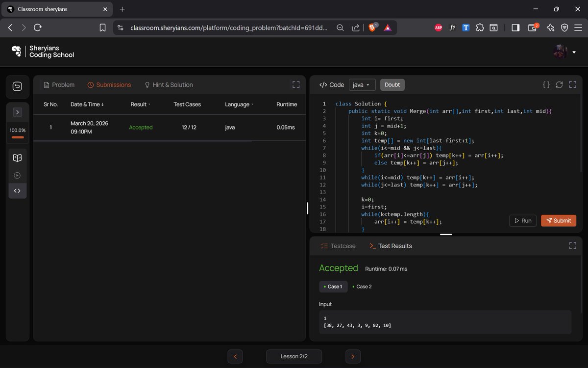Open the f? font extension icon
The image size is (588, 368).
pos(452,28)
